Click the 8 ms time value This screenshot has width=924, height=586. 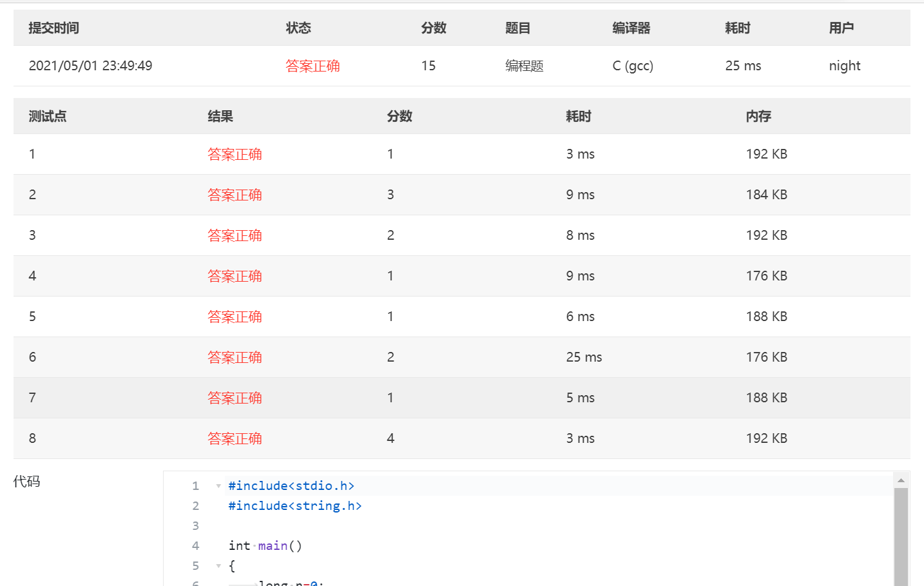point(581,235)
